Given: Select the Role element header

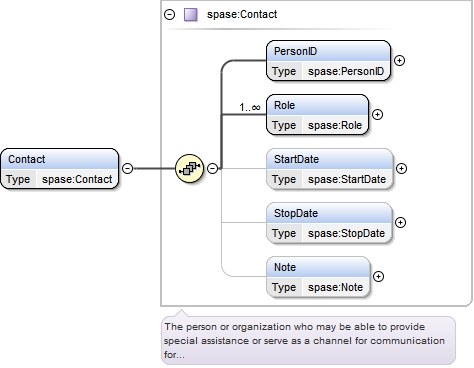Looking at the screenshot, I should 317,105.
